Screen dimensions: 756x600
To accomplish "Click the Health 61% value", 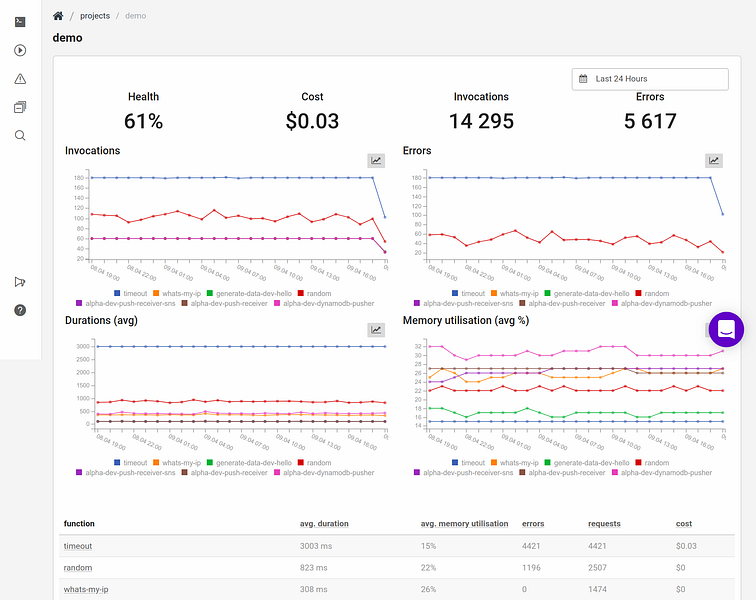I will 143,121.
